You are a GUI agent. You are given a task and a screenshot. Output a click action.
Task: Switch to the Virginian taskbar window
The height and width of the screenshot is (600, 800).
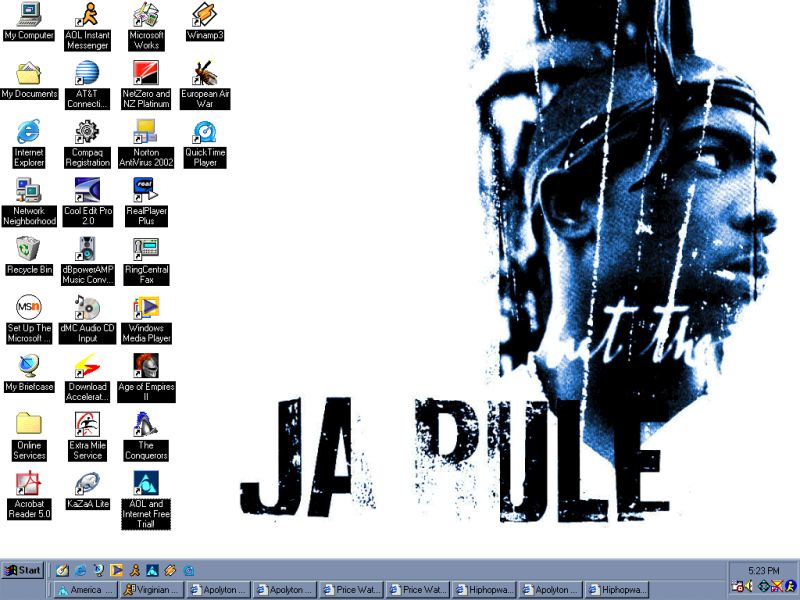(x=150, y=590)
